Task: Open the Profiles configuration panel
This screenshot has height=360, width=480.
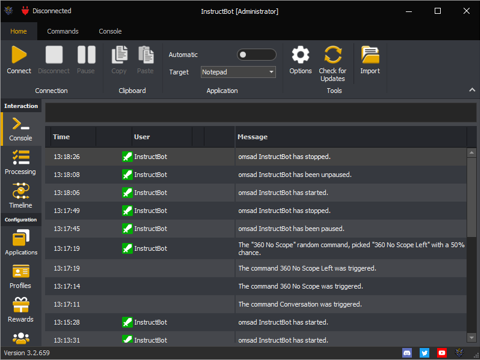Action: point(21,277)
